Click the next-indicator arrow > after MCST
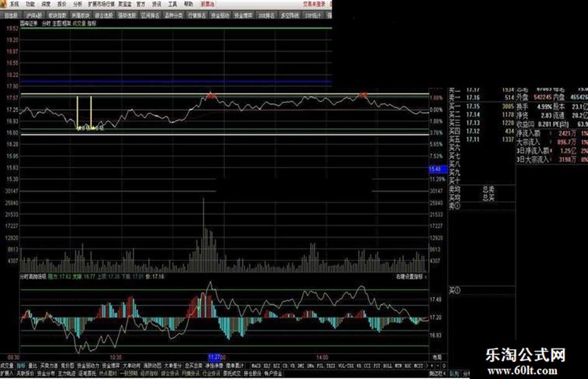The image size is (588, 379). click(x=427, y=365)
